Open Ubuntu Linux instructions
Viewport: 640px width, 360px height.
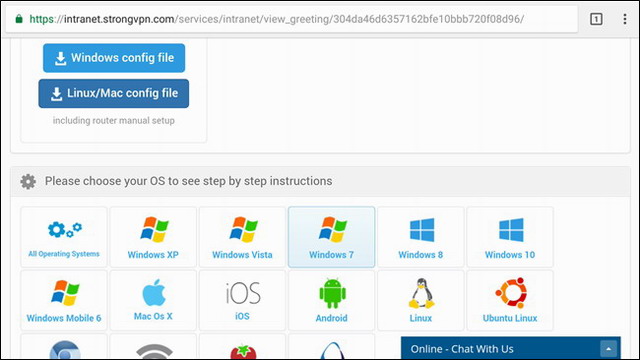click(x=510, y=300)
